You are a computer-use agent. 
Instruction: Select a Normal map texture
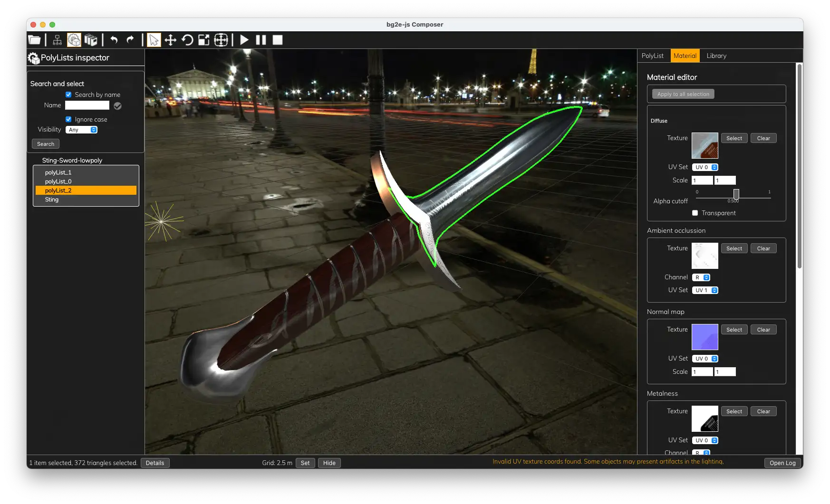tap(734, 330)
